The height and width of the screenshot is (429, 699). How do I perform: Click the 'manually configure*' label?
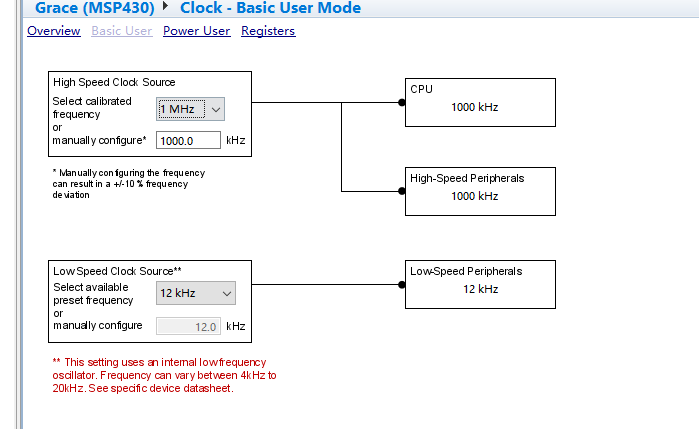coord(99,140)
